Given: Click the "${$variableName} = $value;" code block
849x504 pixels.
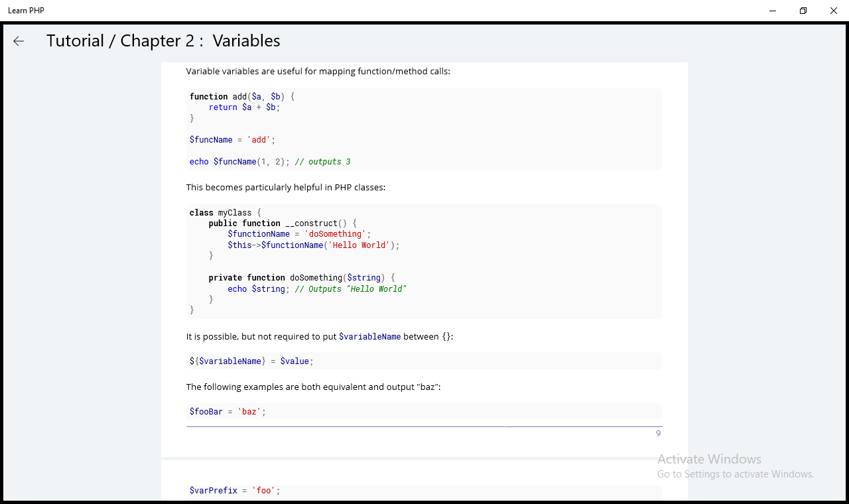Looking at the screenshot, I should pyautogui.click(x=251, y=361).
